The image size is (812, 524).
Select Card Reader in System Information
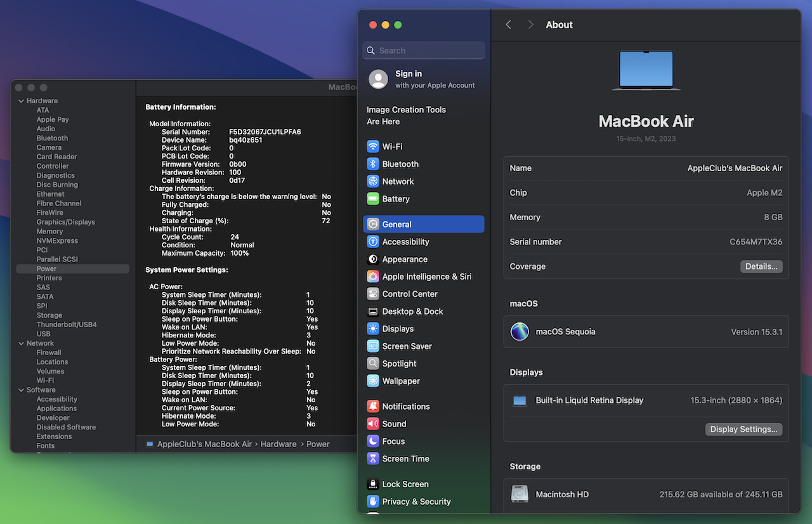[x=56, y=157]
